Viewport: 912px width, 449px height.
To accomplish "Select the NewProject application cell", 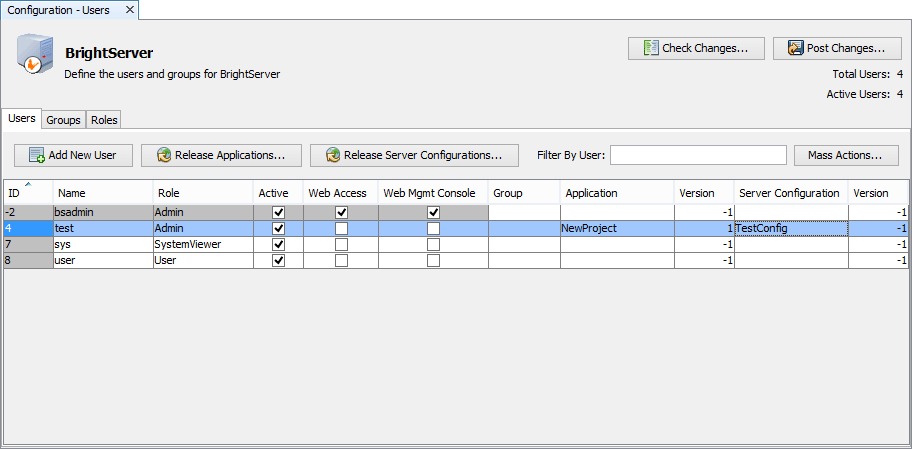I will 616,229.
